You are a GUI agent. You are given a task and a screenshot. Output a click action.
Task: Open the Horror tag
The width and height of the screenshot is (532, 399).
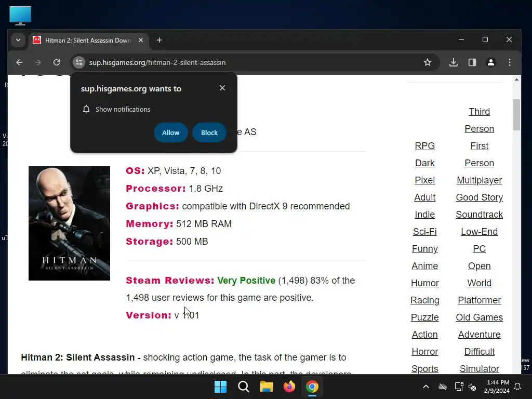click(425, 352)
